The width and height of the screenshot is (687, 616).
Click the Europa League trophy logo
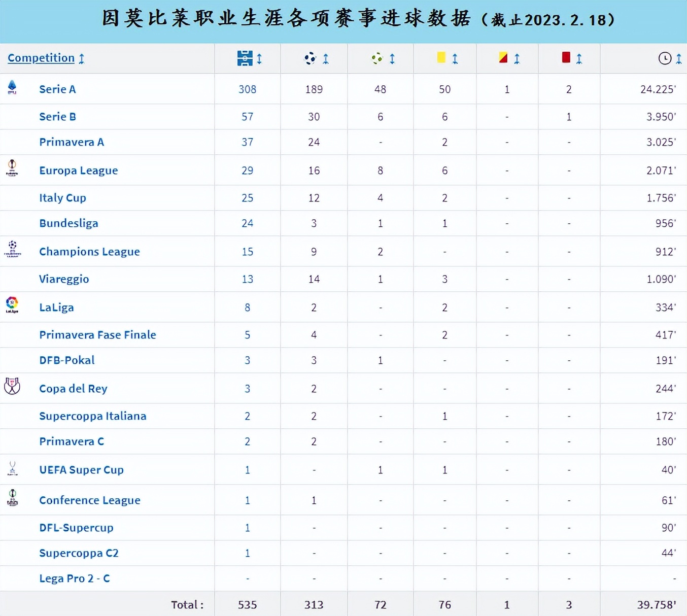click(12, 168)
